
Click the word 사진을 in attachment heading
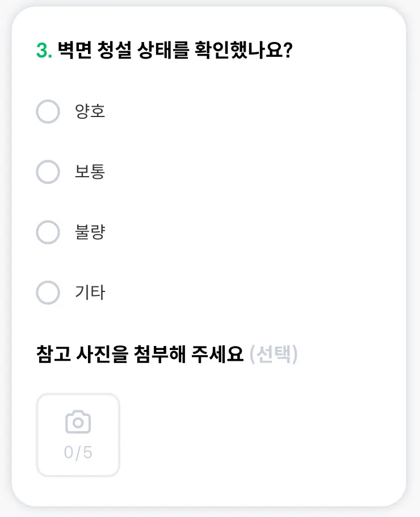[102, 355]
